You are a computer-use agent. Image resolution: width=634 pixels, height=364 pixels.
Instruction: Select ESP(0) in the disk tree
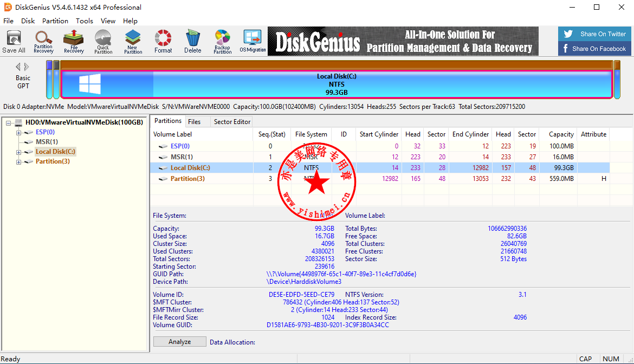(45, 132)
